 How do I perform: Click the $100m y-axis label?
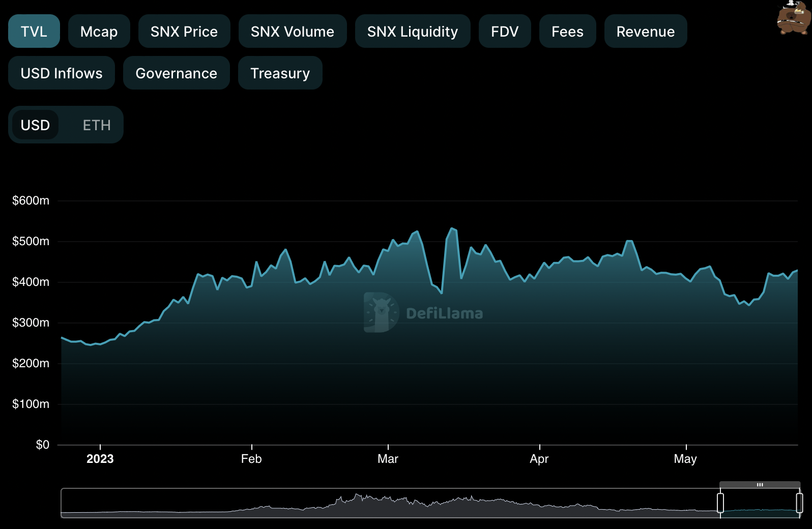[31, 404]
